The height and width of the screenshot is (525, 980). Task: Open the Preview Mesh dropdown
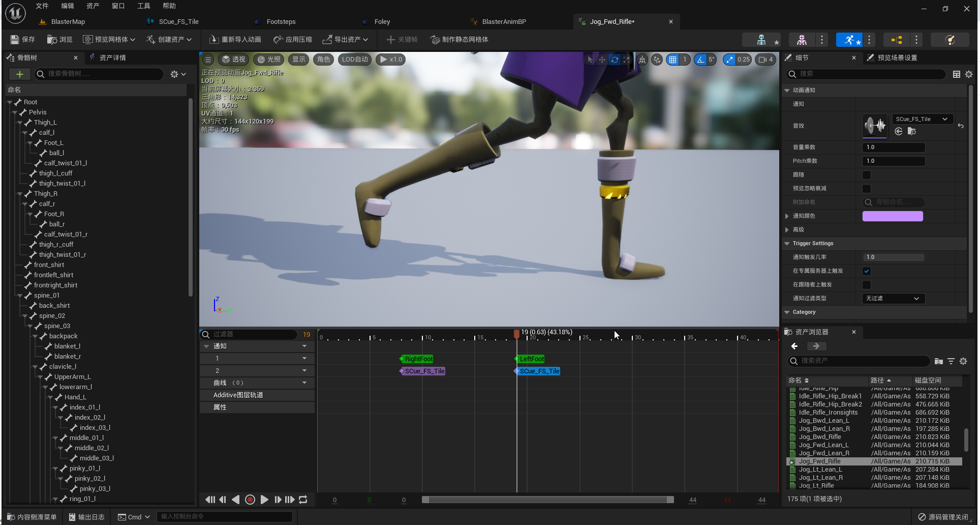(x=109, y=39)
